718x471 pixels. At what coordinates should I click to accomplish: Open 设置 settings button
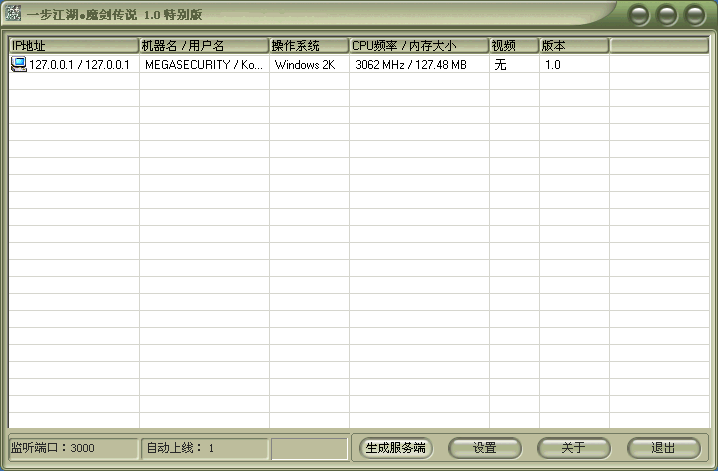[x=485, y=448]
